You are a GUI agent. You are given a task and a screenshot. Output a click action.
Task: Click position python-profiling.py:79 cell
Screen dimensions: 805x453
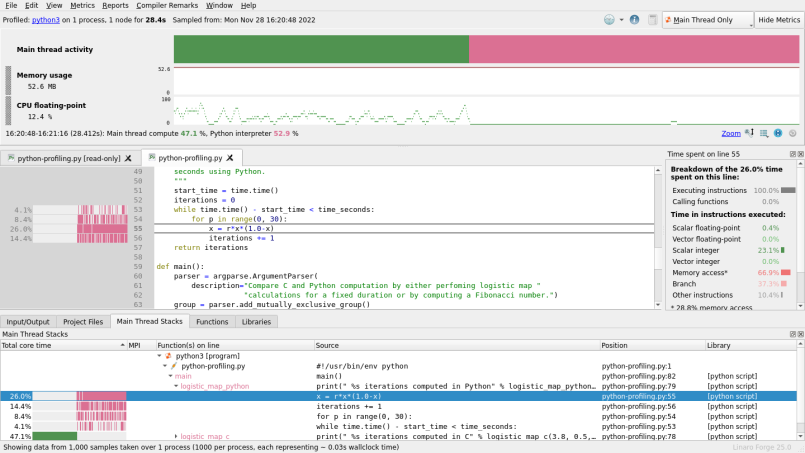(x=639, y=386)
